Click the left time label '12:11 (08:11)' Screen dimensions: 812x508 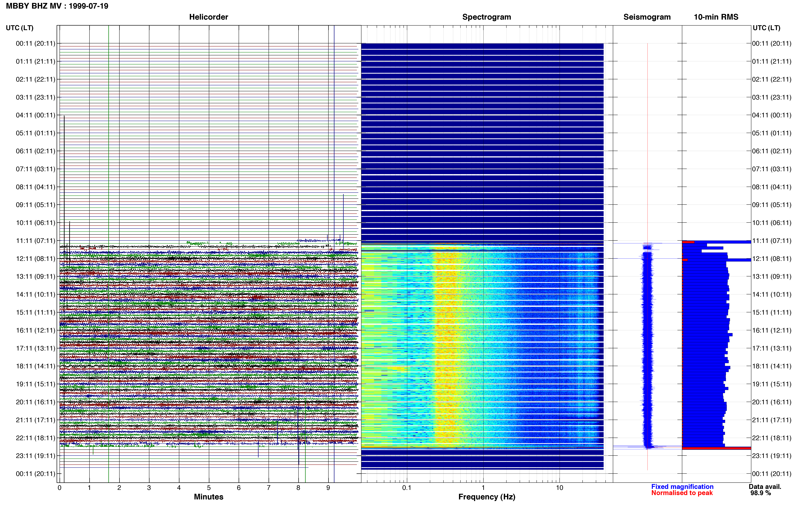click(x=36, y=259)
